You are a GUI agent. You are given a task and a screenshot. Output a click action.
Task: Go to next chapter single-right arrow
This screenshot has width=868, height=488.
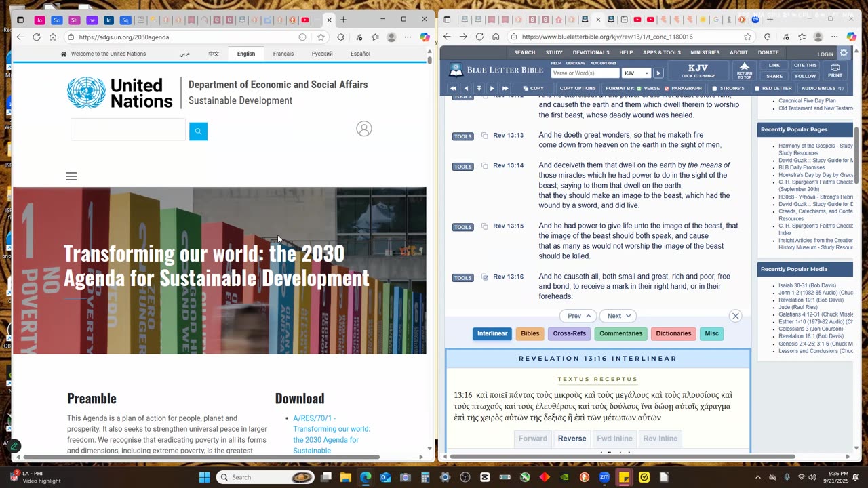[x=492, y=89]
